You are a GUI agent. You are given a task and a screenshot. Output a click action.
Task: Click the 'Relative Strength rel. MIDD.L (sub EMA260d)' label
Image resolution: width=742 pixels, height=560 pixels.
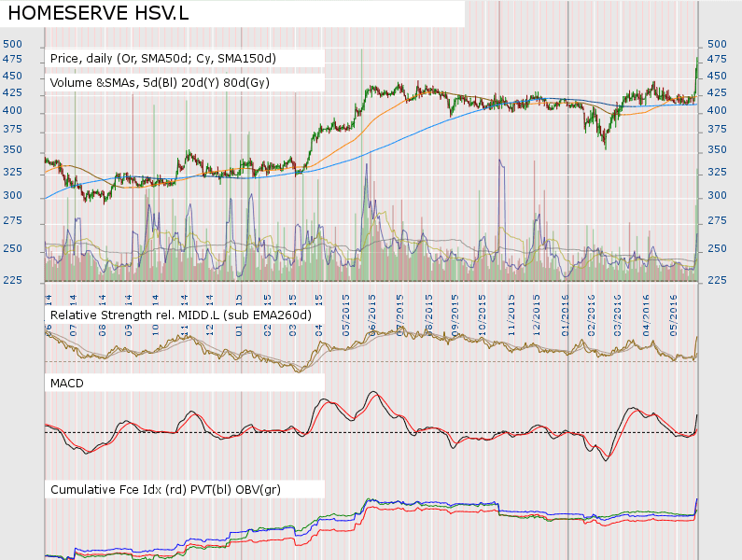(181, 315)
